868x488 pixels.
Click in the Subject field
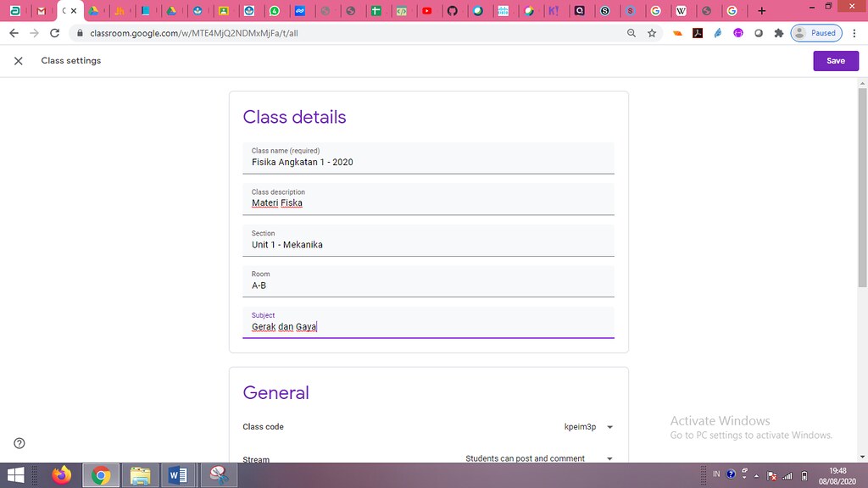[x=428, y=323]
